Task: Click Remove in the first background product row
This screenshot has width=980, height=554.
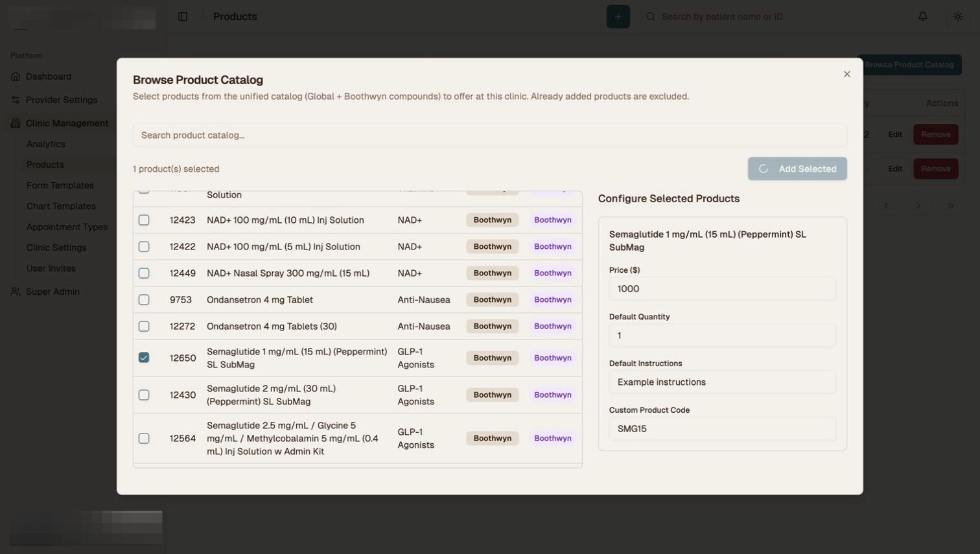Action: (936, 135)
